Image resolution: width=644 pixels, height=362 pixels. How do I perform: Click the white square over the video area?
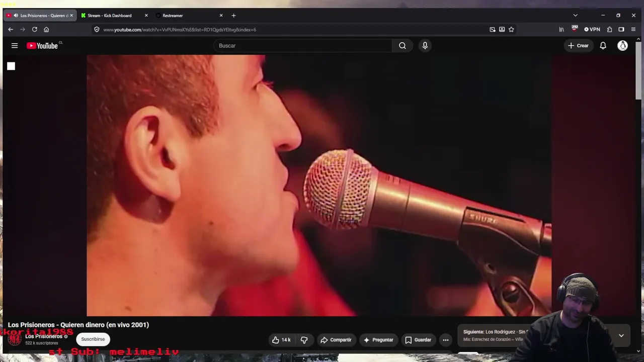coord(11,66)
